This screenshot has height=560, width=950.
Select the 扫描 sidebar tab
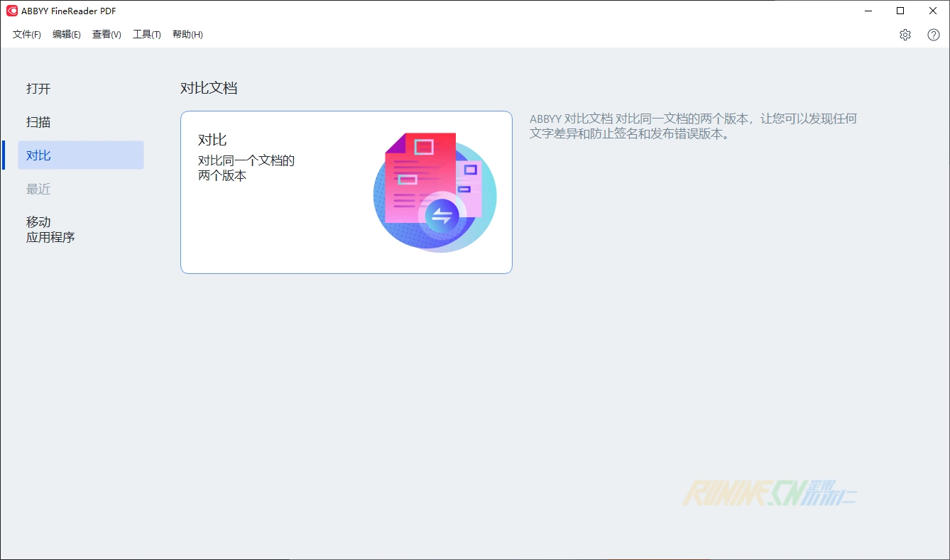pos(38,122)
